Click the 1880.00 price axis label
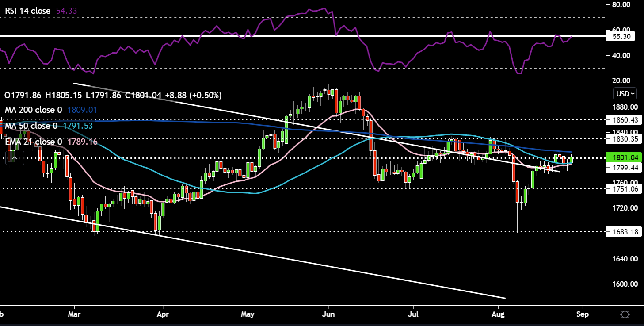This screenshot has height=326, width=644. coord(625,107)
